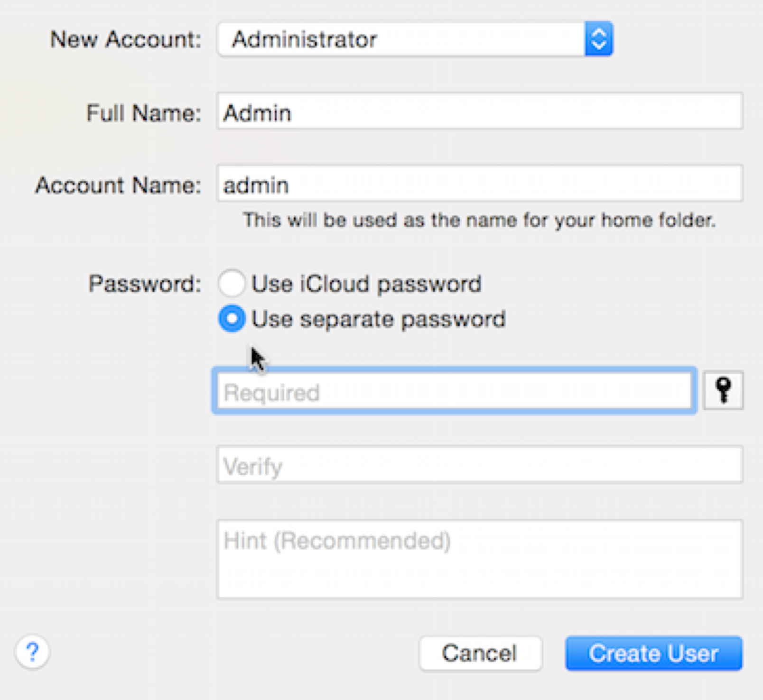Screen dimensions: 763x700
Task: Click the help question mark button
Action: click(32, 652)
